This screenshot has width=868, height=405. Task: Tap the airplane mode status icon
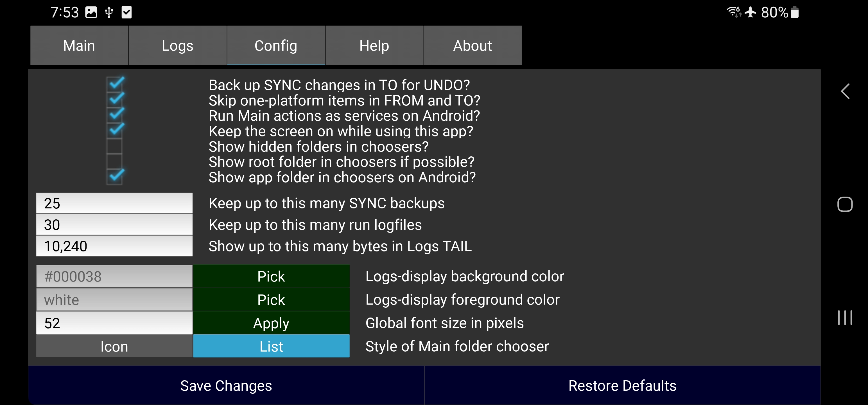coord(750,12)
